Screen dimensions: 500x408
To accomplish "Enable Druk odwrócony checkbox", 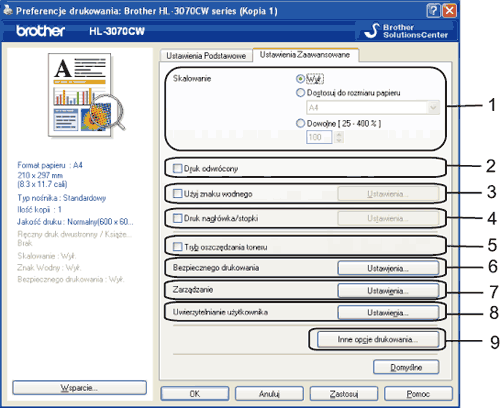I will (x=177, y=168).
